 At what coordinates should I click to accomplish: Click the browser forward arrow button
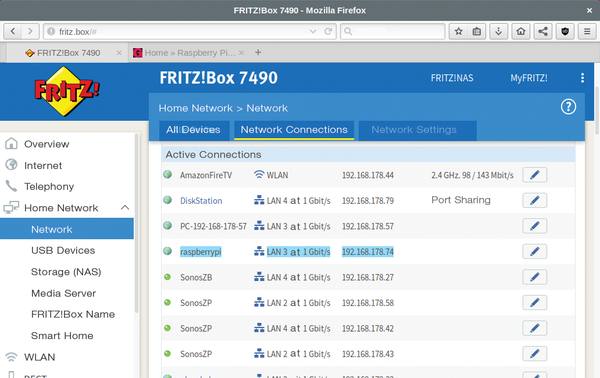coord(30,31)
